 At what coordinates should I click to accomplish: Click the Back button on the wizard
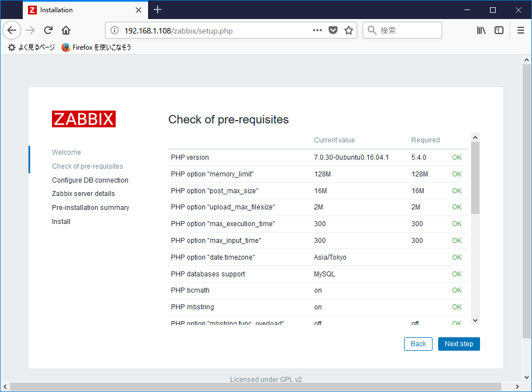click(x=418, y=343)
